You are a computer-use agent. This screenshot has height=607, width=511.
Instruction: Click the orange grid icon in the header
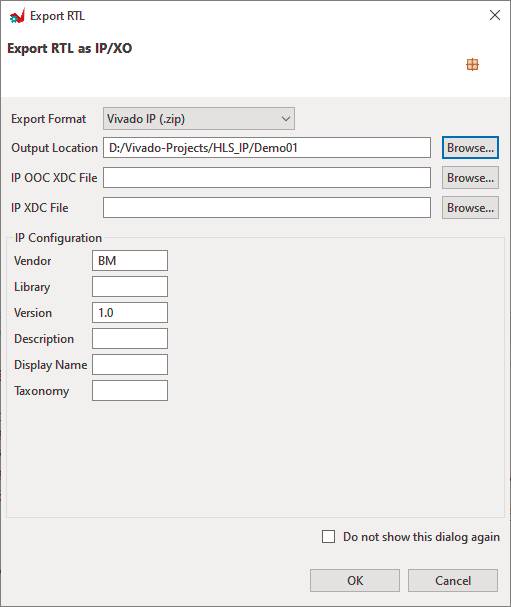(472, 64)
